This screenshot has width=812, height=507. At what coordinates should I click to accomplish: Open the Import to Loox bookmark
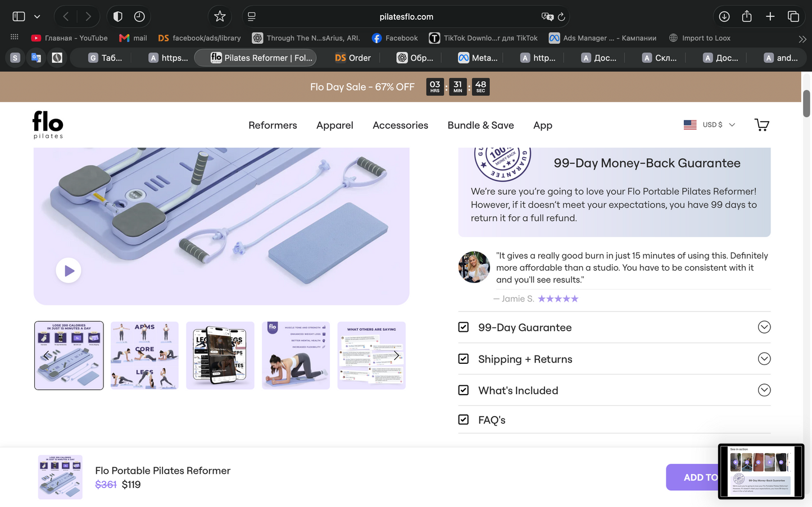point(700,38)
